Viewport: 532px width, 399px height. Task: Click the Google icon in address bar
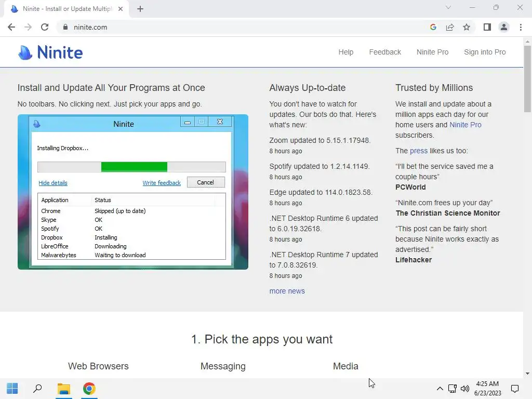(433, 27)
